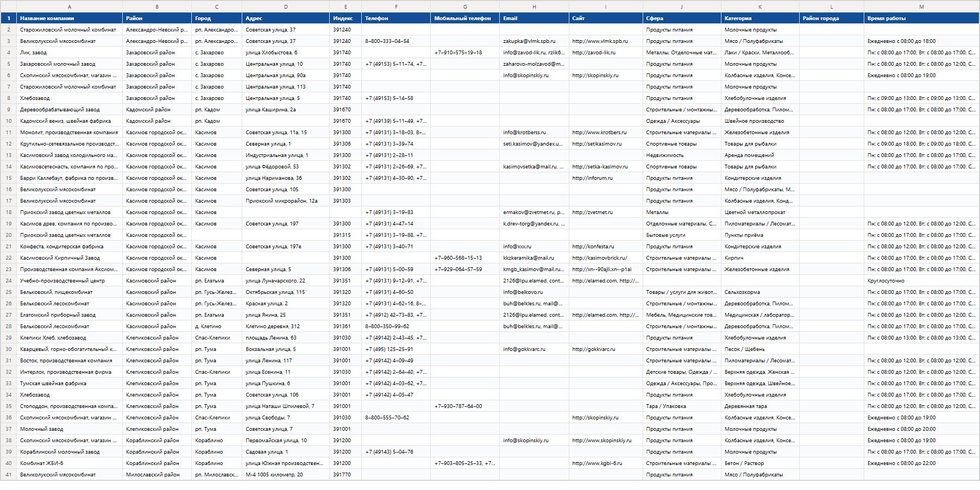Screen dimensions: 980x490
Task: Click the 'Телефон' header cell
Action: tap(396, 18)
